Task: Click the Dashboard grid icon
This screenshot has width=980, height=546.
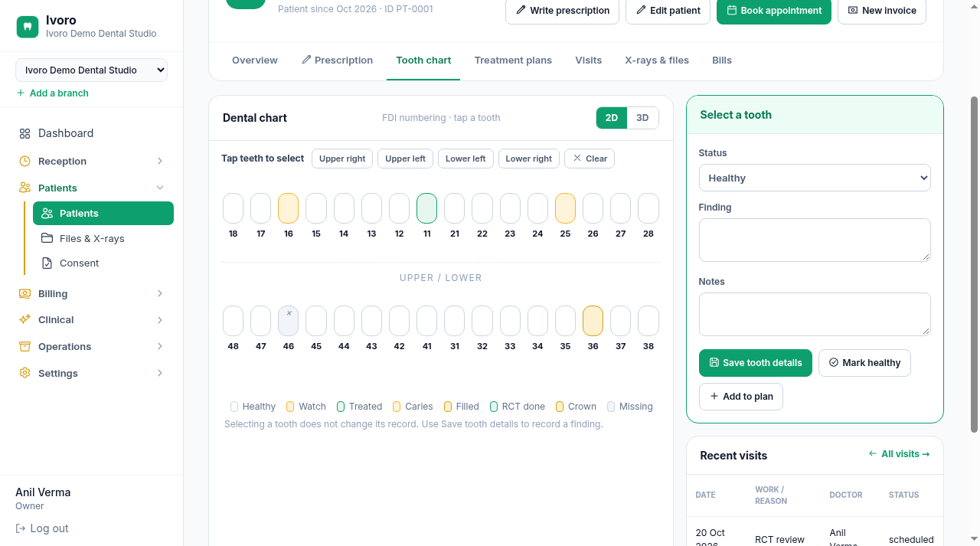Action: pyautogui.click(x=24, y=133)
